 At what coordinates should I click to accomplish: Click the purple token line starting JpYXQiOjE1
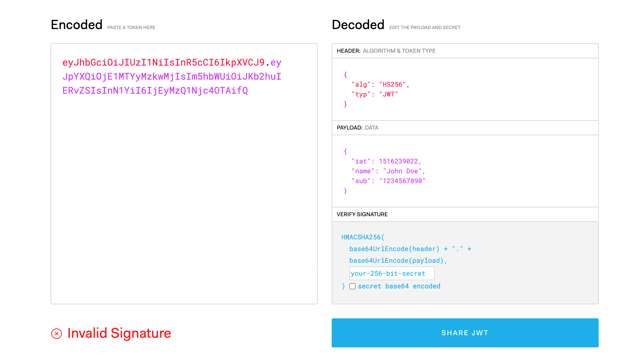tap(172, 77)
